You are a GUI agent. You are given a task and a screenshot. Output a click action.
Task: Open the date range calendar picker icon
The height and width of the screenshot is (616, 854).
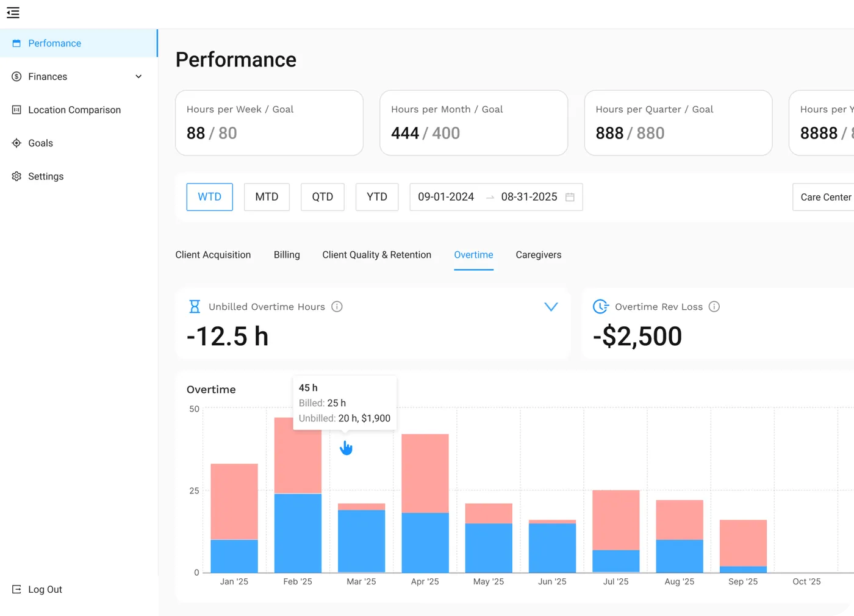[x=570, y=197]
